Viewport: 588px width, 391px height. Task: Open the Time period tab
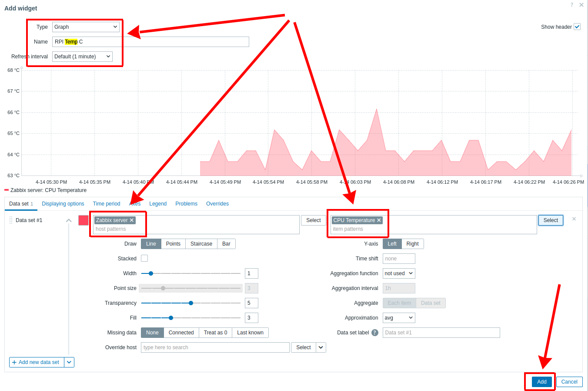pos(107,203)
